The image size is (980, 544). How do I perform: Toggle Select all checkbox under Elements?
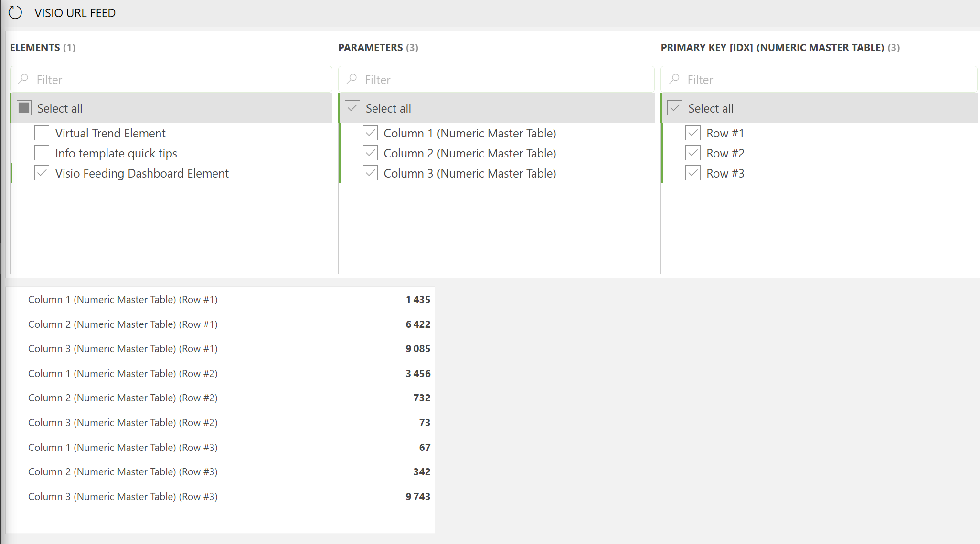[x=24, y=108]
